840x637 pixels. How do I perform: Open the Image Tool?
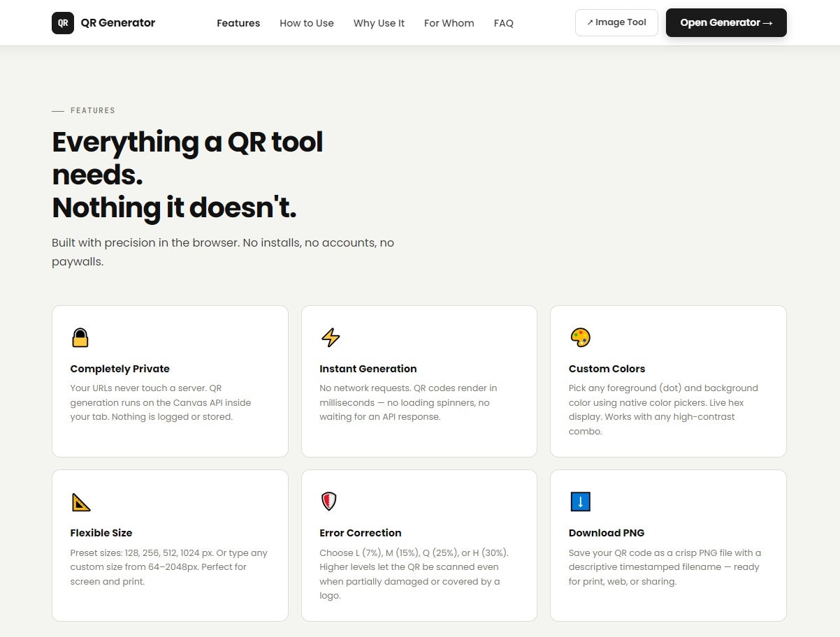[x=616, y=22]
